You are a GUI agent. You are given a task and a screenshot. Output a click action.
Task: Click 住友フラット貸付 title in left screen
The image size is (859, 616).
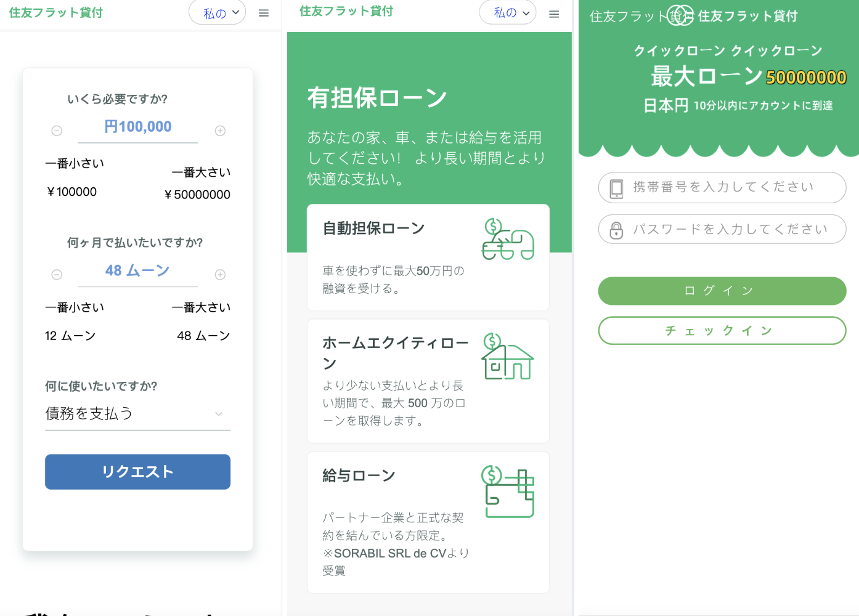tap(56, 12)
